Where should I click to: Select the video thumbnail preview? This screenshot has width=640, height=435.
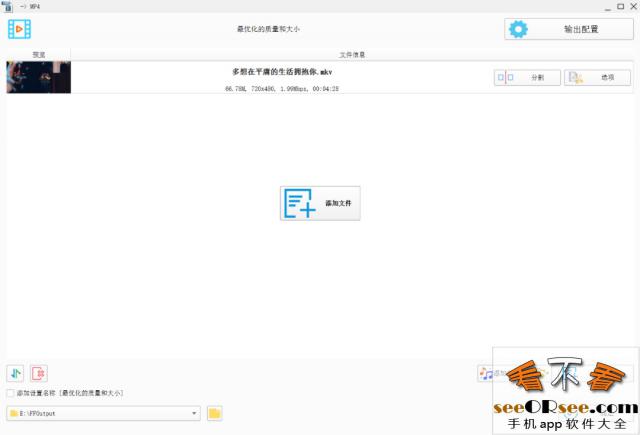pos(38,77)
